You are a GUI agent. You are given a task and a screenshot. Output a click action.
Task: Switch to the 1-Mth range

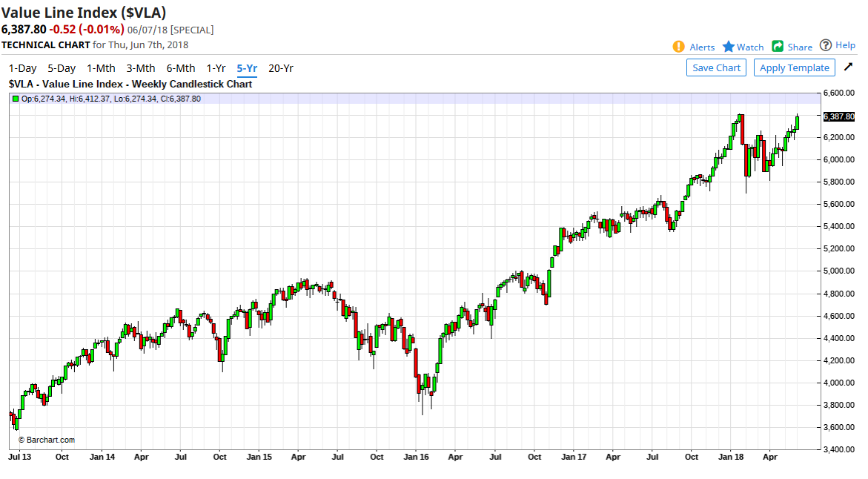point(102,68)
